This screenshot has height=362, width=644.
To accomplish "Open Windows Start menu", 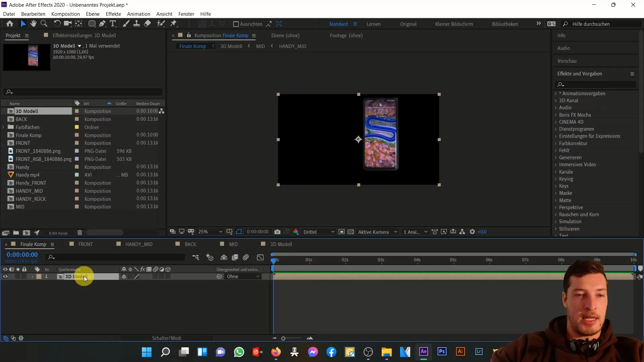I will (x=147, y=352).
